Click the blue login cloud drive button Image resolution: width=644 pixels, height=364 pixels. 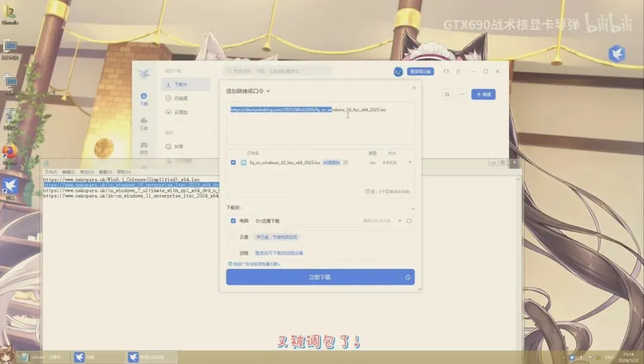[x=420, y=72]
